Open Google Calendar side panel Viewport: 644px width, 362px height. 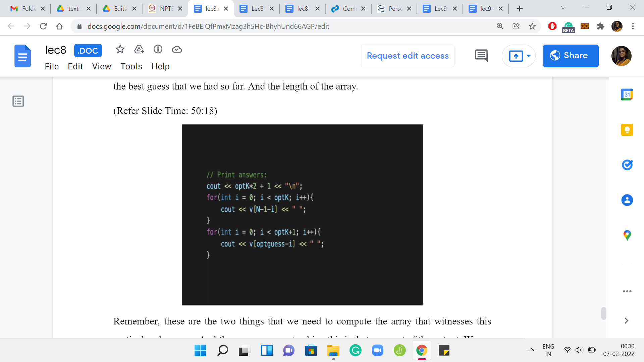tap(627, 95)
